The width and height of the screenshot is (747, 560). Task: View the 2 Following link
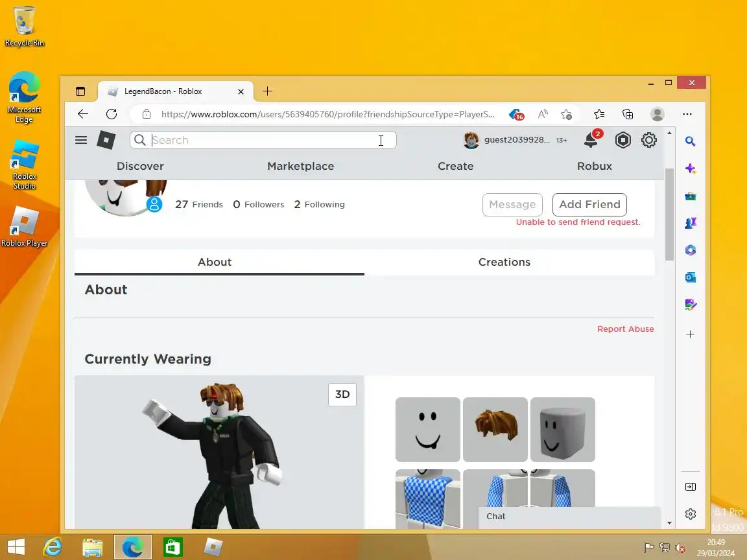click(319, 204)
